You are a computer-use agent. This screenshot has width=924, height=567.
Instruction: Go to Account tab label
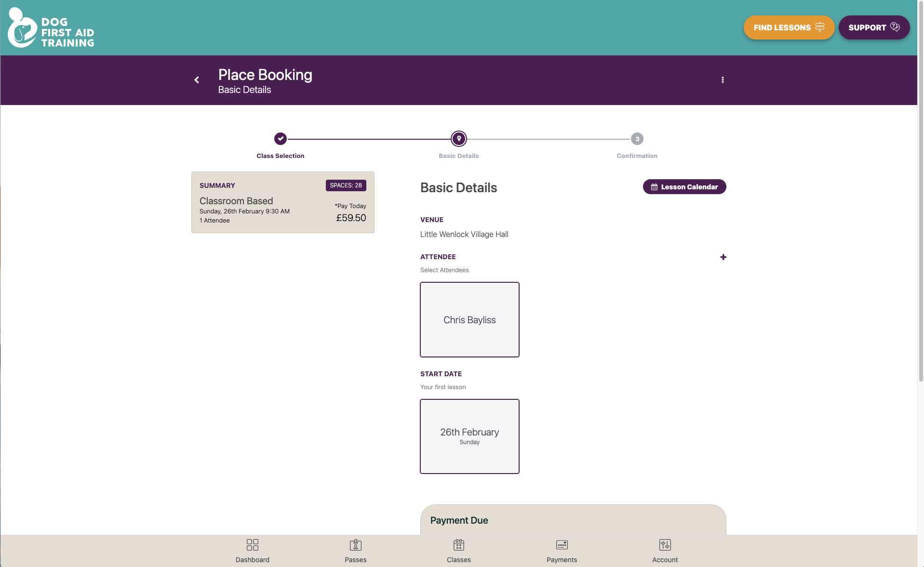point(665,560)
